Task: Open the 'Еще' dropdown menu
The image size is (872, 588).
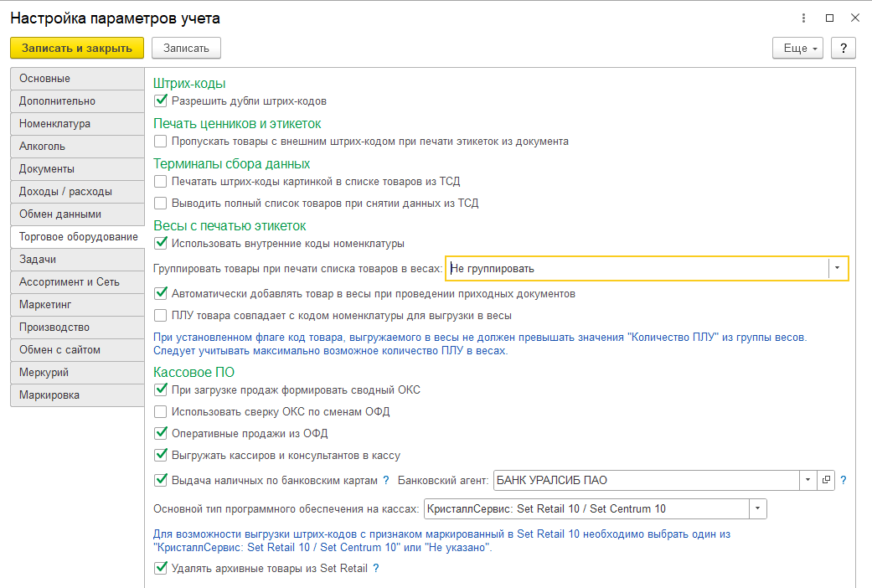Action: pos(797,48)
